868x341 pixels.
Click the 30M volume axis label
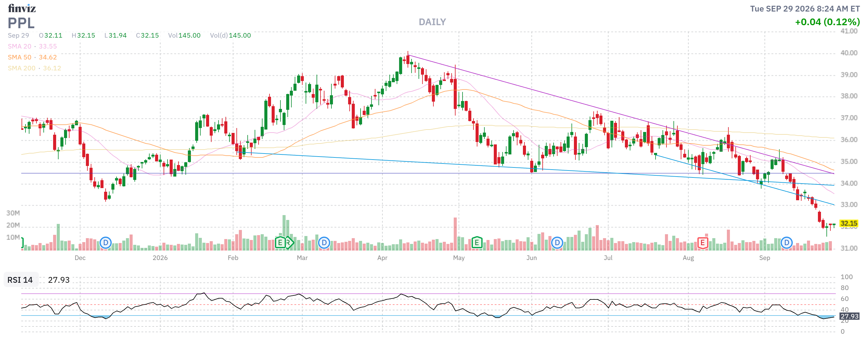pyautogui.click(x=13, y=213)
